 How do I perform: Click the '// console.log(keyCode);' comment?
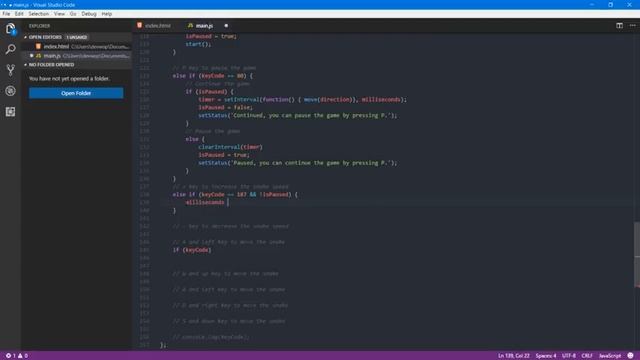click(x=211, y=337)
